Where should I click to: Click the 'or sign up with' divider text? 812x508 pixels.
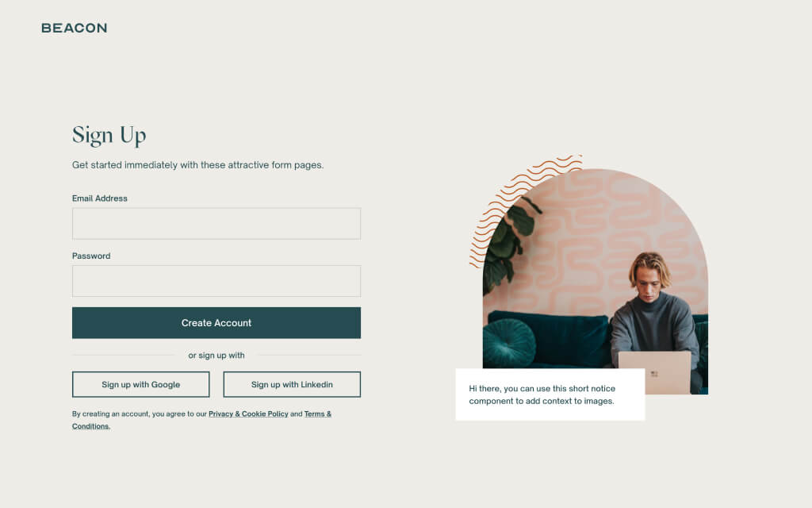[216, 356]
